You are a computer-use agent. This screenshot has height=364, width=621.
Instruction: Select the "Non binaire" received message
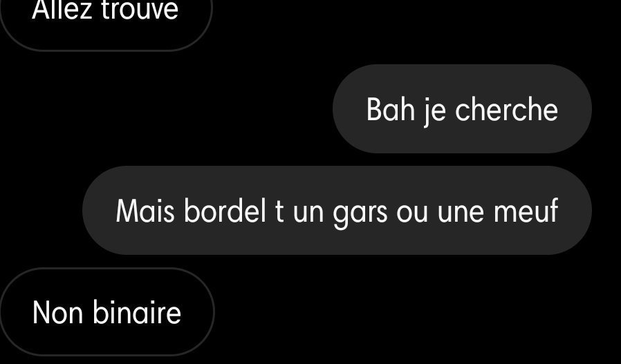click(x=107, y=312)
